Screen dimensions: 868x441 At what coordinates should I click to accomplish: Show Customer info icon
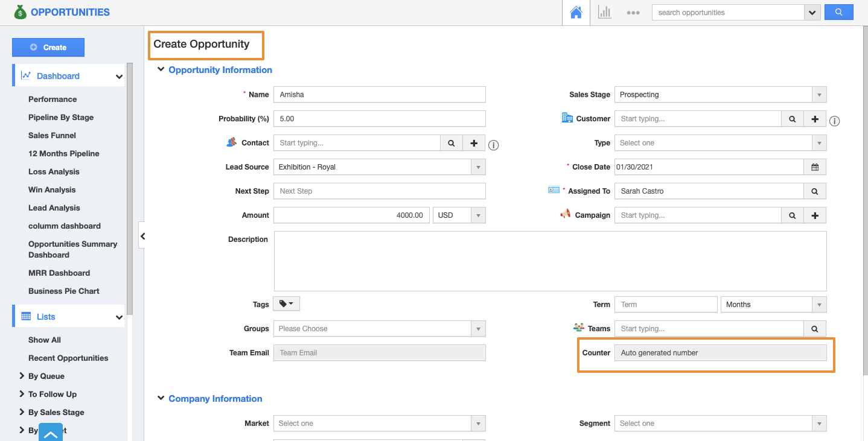[x=835, y=121]
